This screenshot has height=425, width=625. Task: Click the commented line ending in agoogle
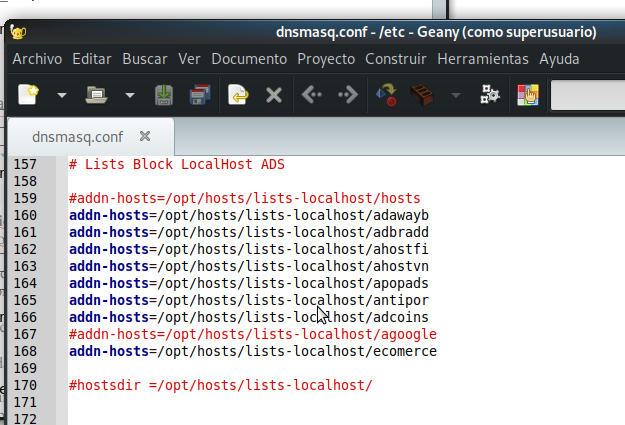click(x=253, y=334)
